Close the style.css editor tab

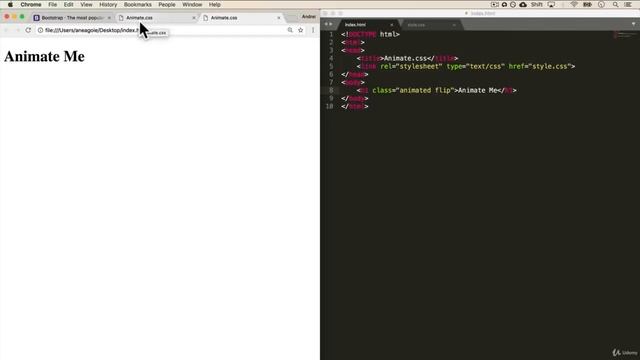pos(454,25)
